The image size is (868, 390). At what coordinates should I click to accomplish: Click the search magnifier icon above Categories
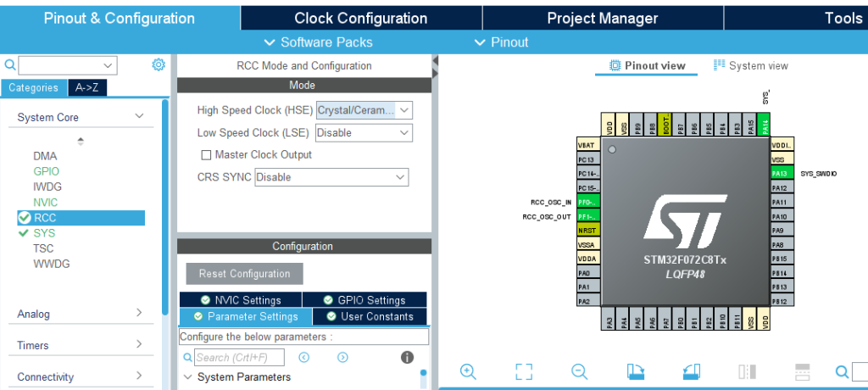[x=10, y=65]
